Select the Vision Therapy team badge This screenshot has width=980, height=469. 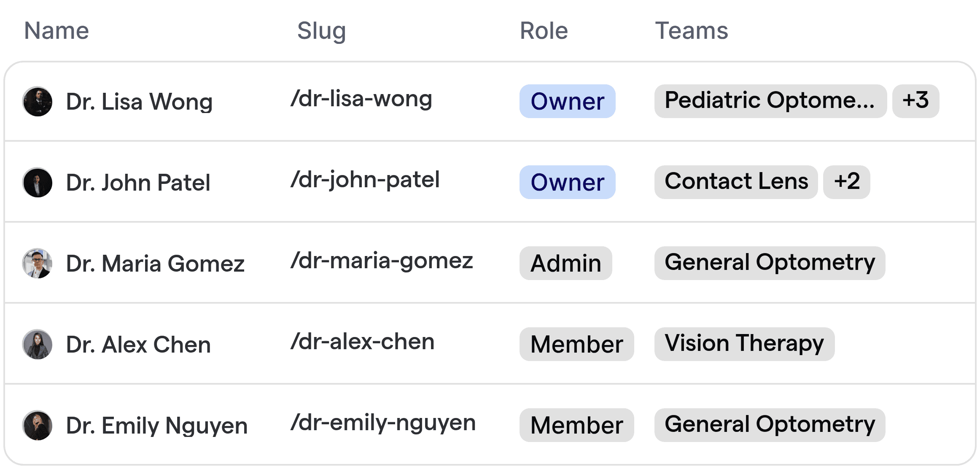pyautogui.click(x=744, y=344)
